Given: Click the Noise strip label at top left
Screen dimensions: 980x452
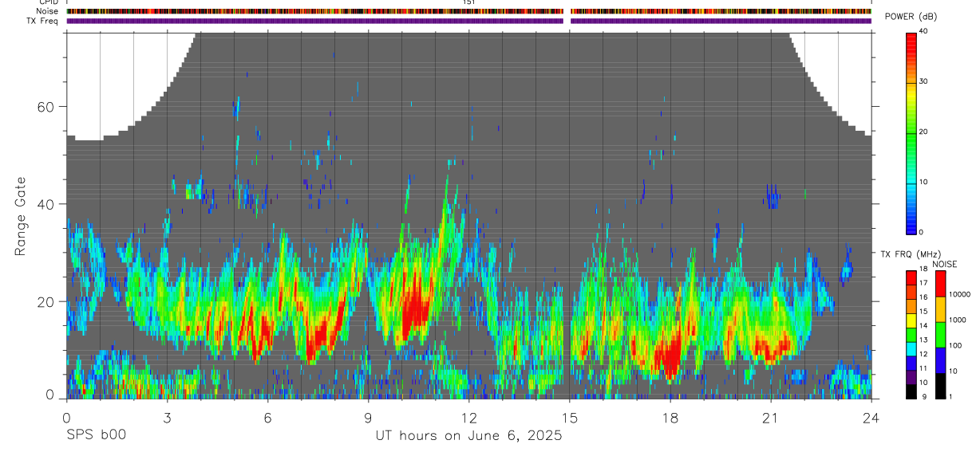Looking at the screenshot, I should pyautogui.click(x=48, y=11).
